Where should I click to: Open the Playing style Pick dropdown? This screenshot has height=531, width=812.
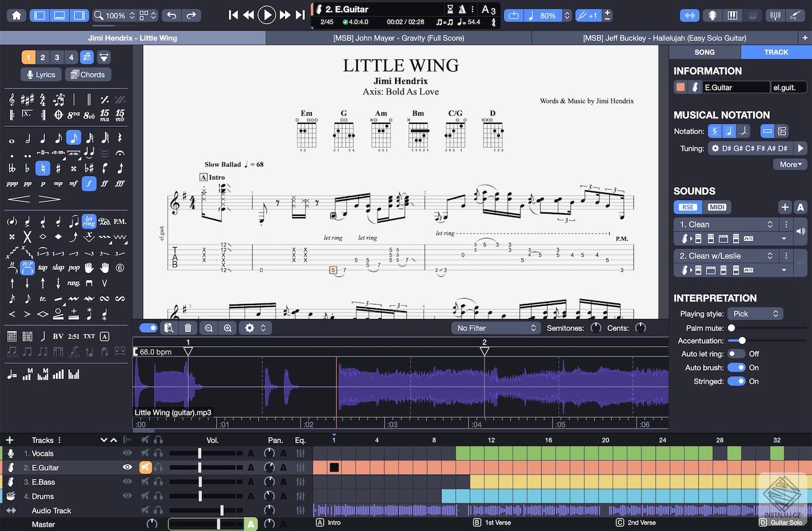click(755, 314)
